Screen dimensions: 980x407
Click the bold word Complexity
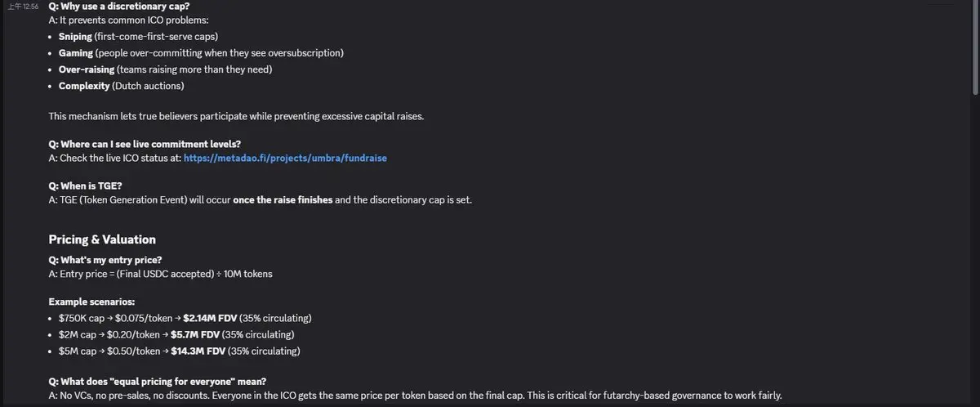[x=84, y=86]
